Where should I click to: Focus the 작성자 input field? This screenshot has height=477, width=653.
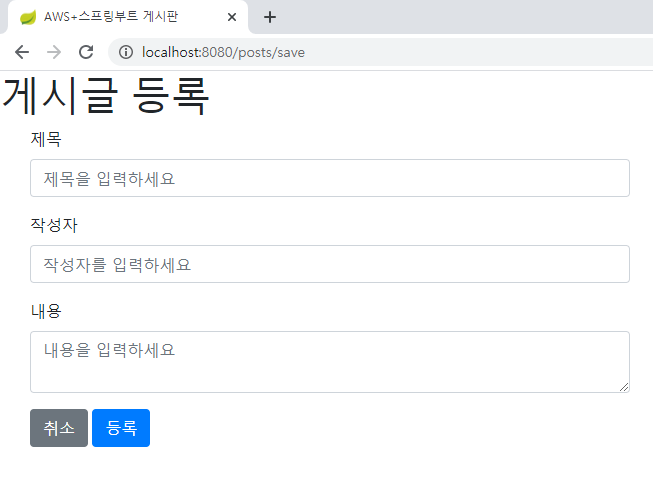[x=330, y=264]
